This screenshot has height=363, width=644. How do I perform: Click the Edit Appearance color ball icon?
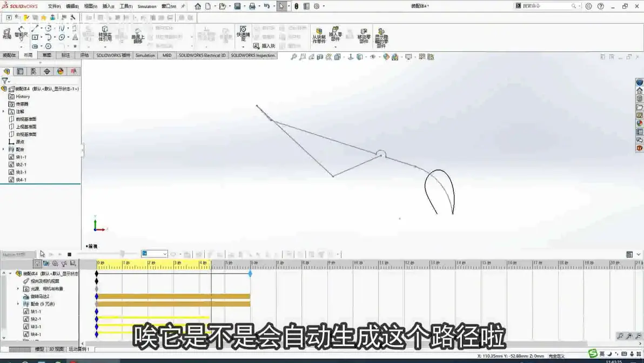pos(386,57)
